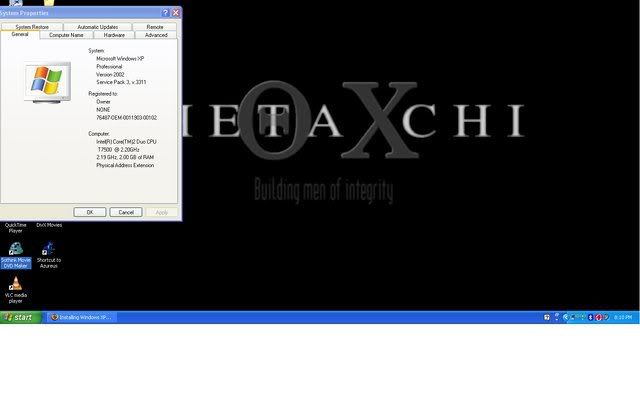Click the 'Physical Address Extension' text
The width and height of the screenshot is (640, 400).
(125, 165)
